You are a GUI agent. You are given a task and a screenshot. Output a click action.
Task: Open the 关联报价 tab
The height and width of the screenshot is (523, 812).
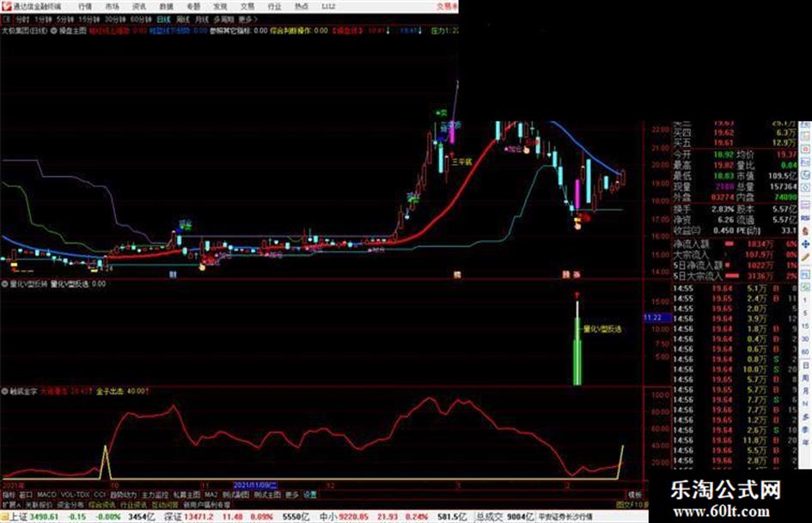39,504
